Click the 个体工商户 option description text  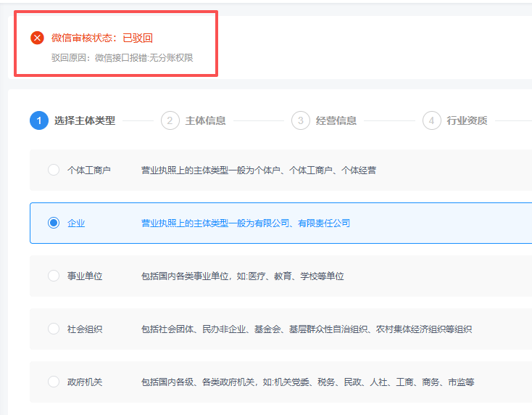259,170
